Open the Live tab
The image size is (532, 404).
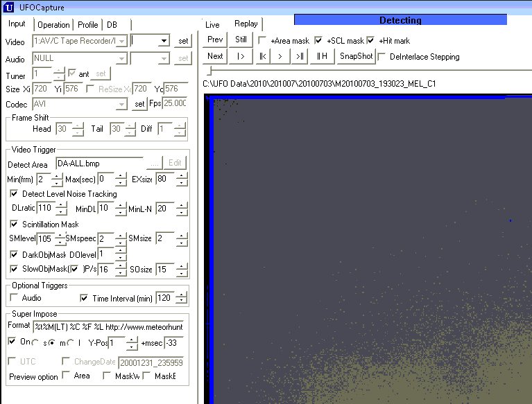pyautogui.click(x=213, y=24)
